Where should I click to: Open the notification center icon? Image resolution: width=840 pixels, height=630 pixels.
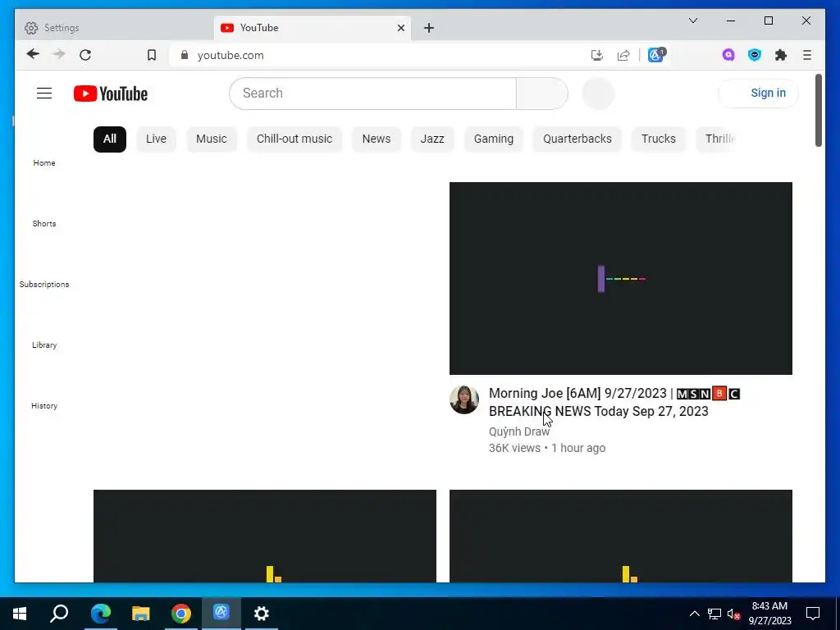[813, 614]
